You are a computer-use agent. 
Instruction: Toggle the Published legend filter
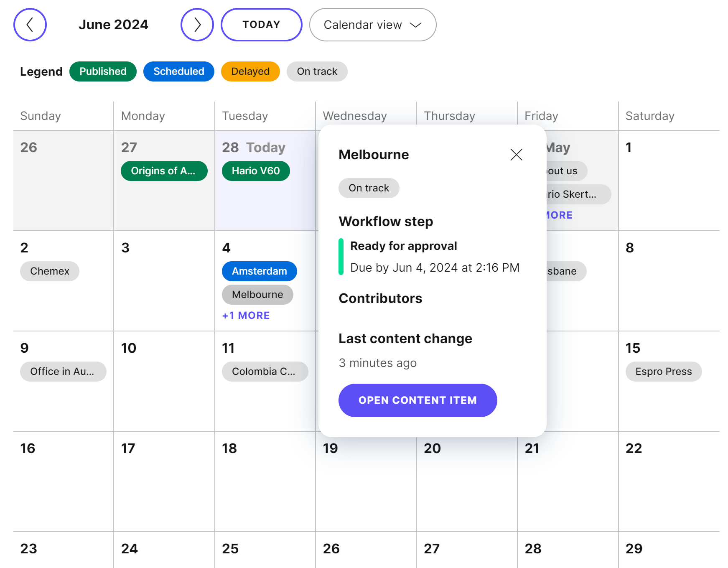click(103, 71)
